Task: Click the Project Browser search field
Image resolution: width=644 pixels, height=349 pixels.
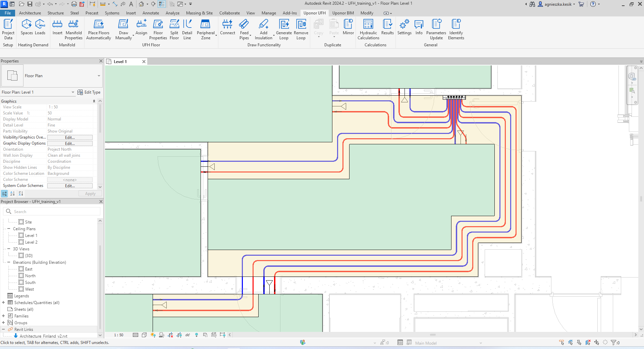Action: pyautogui.click(x=52, y=211)
